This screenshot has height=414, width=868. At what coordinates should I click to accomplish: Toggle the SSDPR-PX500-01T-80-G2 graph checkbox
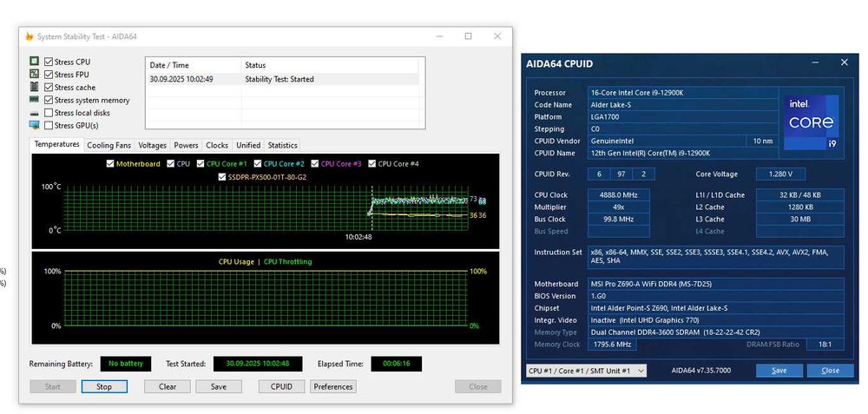222,177
